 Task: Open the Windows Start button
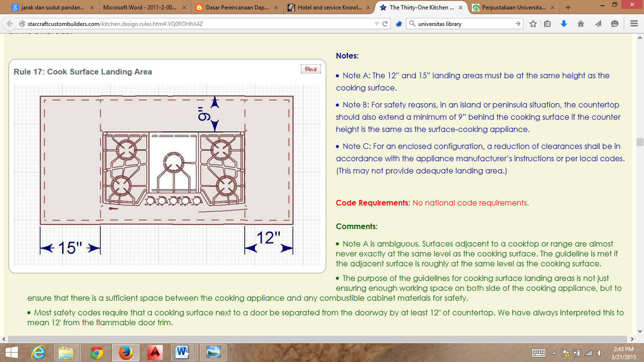click(x=11, y=353)
